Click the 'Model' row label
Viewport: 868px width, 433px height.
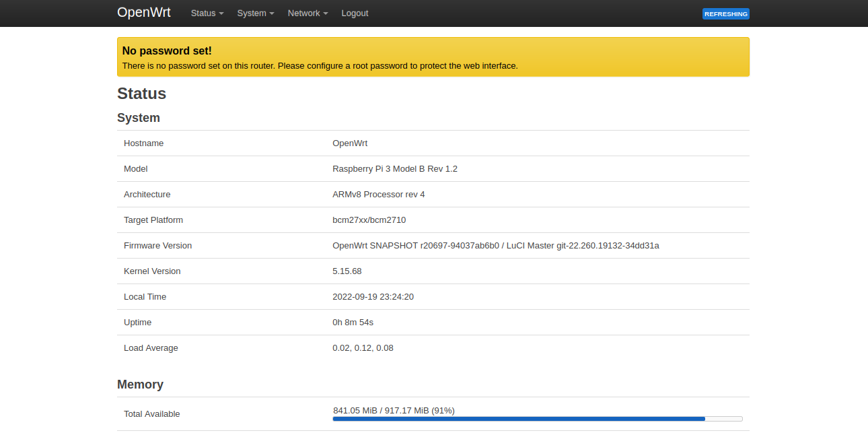click(136, 169)
